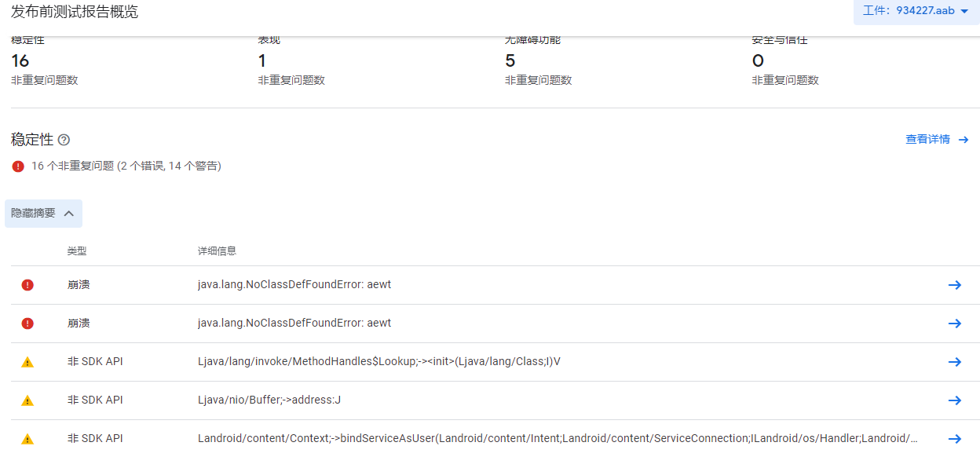Click the 934227.aab file name
This screenshot has width=980, height=457.
click(924, 11)
